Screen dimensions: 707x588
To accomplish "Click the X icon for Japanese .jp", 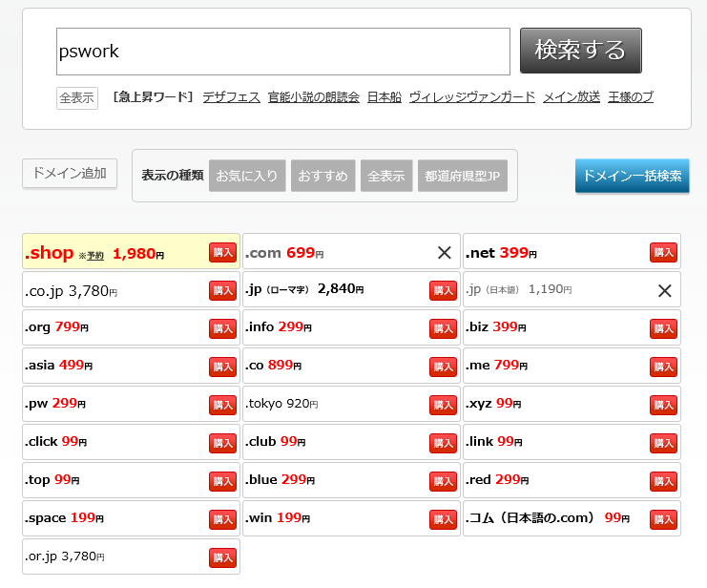I will click(664, 290).
